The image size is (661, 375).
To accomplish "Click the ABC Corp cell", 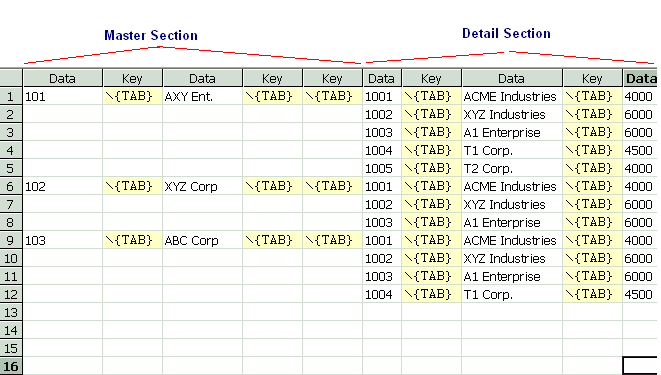I will pos(202,240).
